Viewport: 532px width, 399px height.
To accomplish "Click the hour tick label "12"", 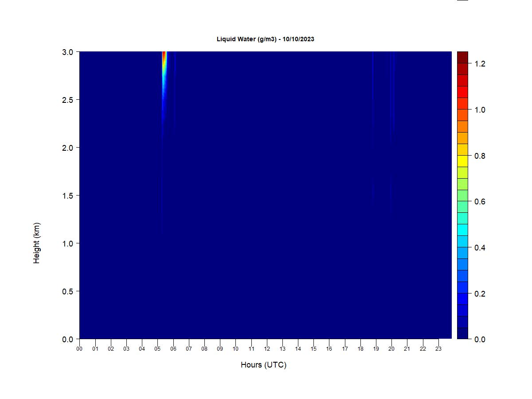I will [x=267, y=349].
